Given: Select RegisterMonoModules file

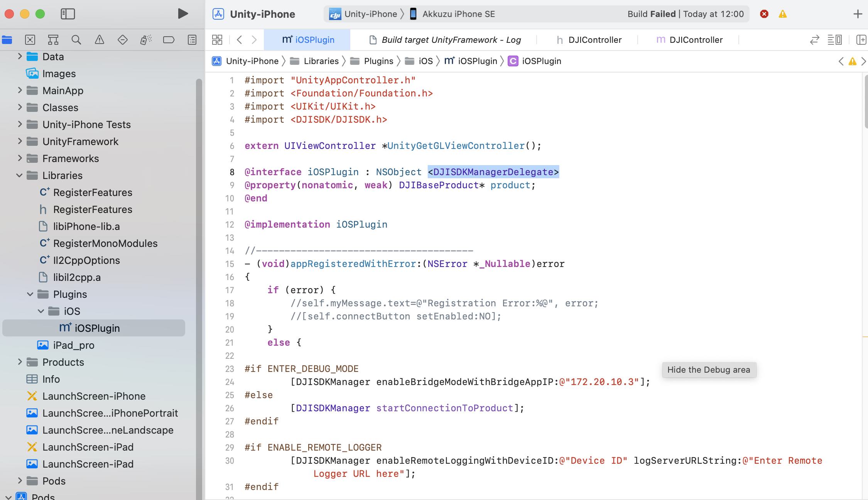Looking at the screenshot, I should [x=98, y=243].
